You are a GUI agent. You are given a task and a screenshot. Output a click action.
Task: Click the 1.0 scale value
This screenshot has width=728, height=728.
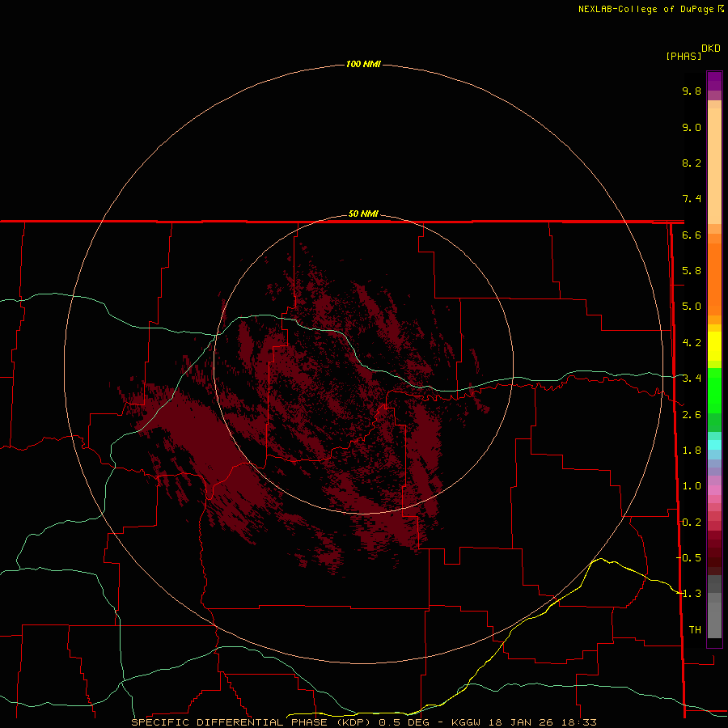[692, 486]
